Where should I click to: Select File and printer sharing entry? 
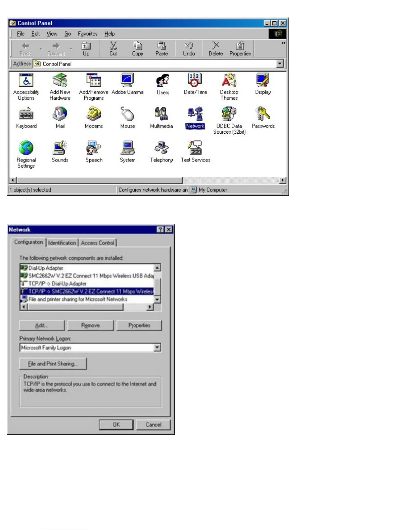tap(87, 299)
